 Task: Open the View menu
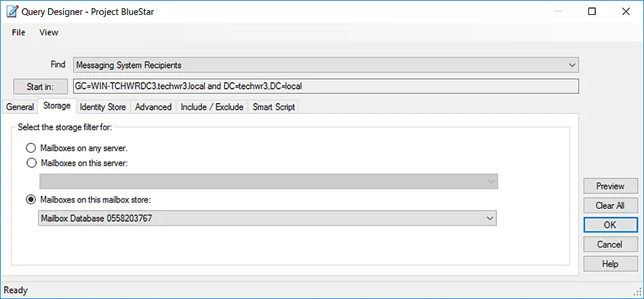[x=49, y=33]
